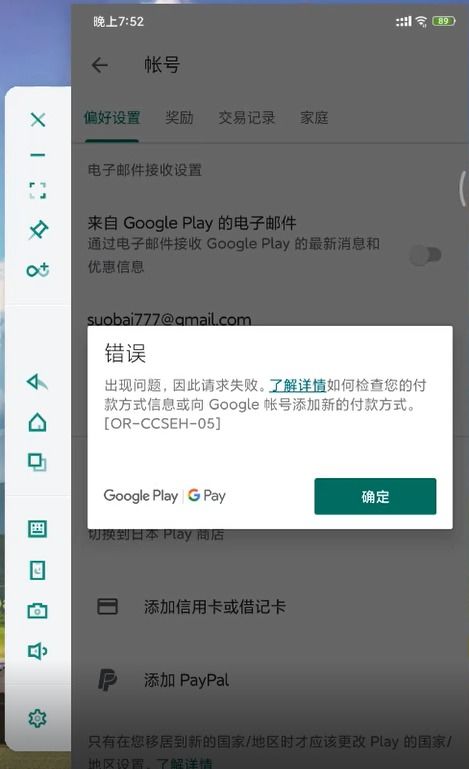469x769 pixels.
Task: Click the emulator back arrow icon
Action: tap(38, 382)
